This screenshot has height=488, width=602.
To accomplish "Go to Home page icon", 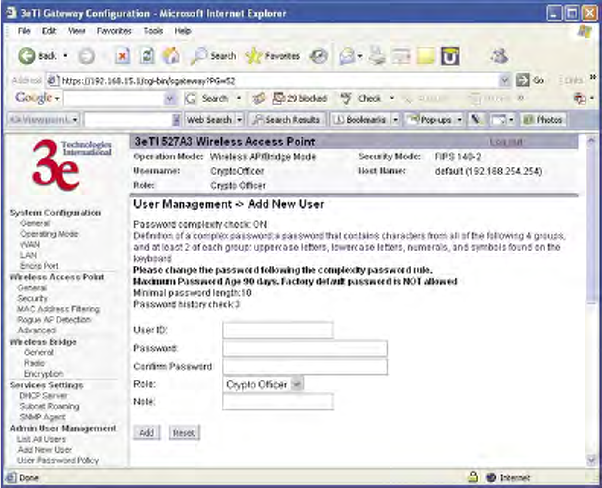I will pyautogui.click(x=171, y=56).
